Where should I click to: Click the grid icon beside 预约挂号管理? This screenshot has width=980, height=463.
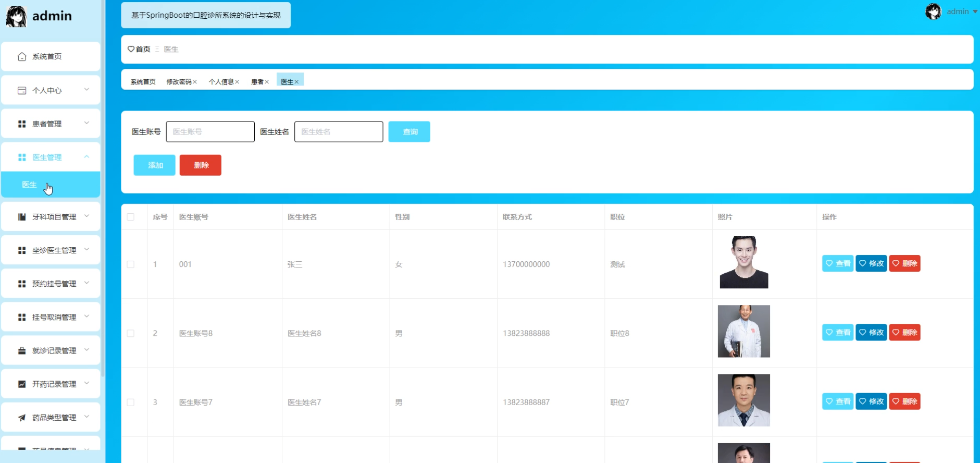click(22, 284)
